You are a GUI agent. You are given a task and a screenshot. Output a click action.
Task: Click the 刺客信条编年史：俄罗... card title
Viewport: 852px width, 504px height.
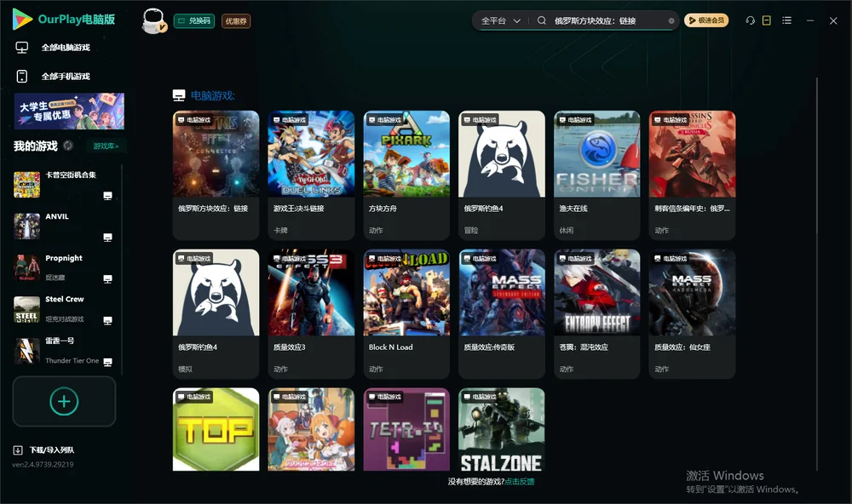point(692,209)
